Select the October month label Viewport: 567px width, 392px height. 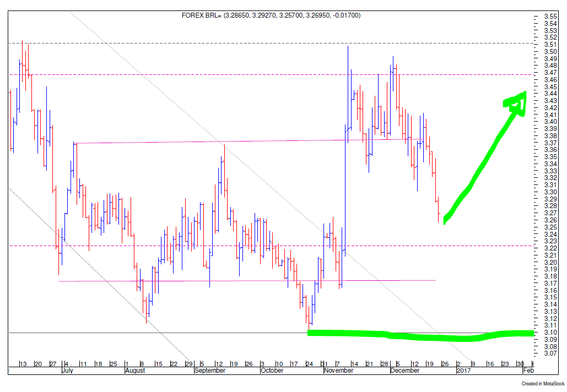pos(272,371)
